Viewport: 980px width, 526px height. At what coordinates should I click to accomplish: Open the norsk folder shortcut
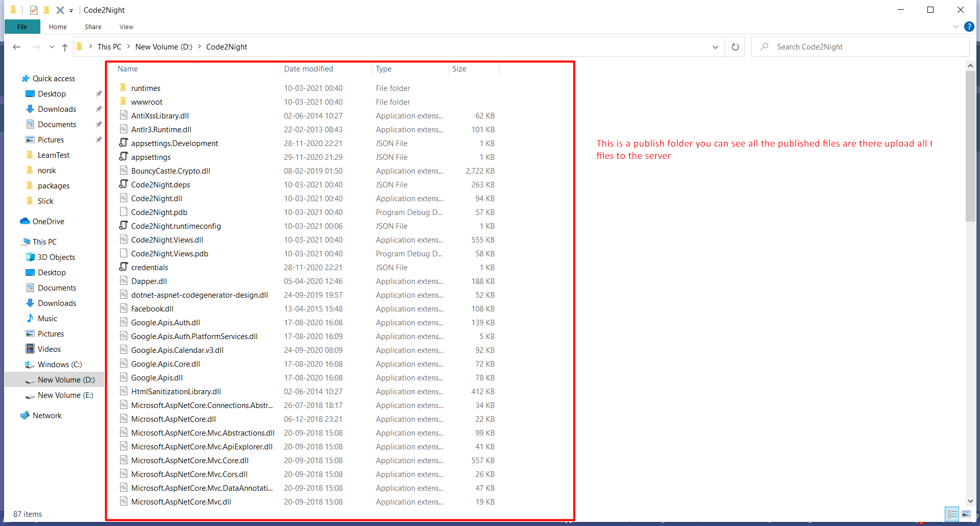click(47, 171)
